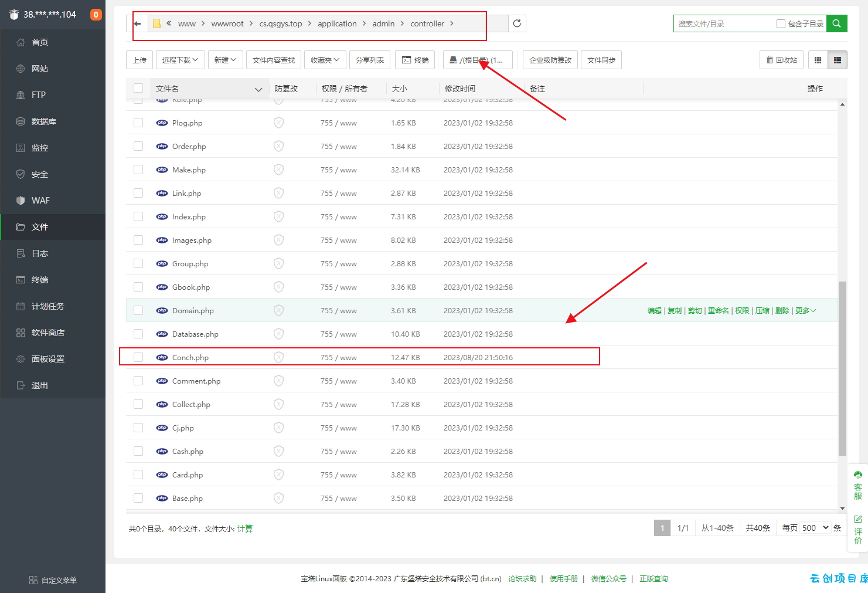Open the customer service 客服 widget
Image resolution: width=868 pixels, height=593 pixels.
pyautogui.click(x=857, y=484)
